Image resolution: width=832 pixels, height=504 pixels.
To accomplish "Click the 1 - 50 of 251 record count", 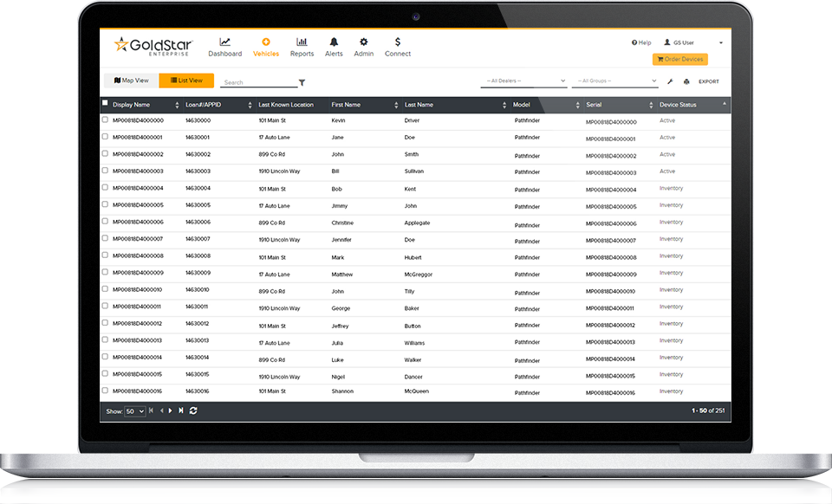I will pyautogui.click(x=708, y=410).
